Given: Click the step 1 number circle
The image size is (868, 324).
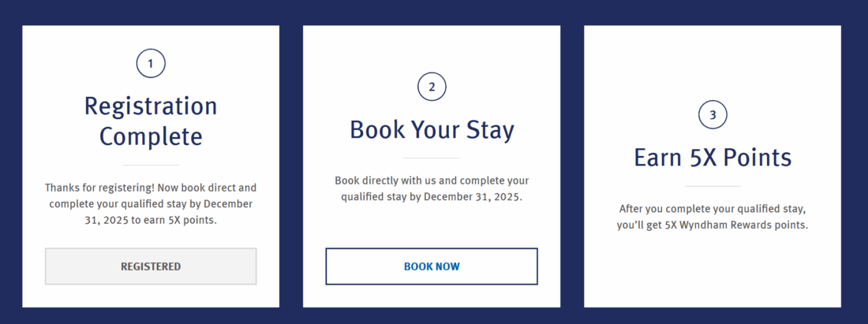Looking at the screenshot, I should [x=151, y=63].
